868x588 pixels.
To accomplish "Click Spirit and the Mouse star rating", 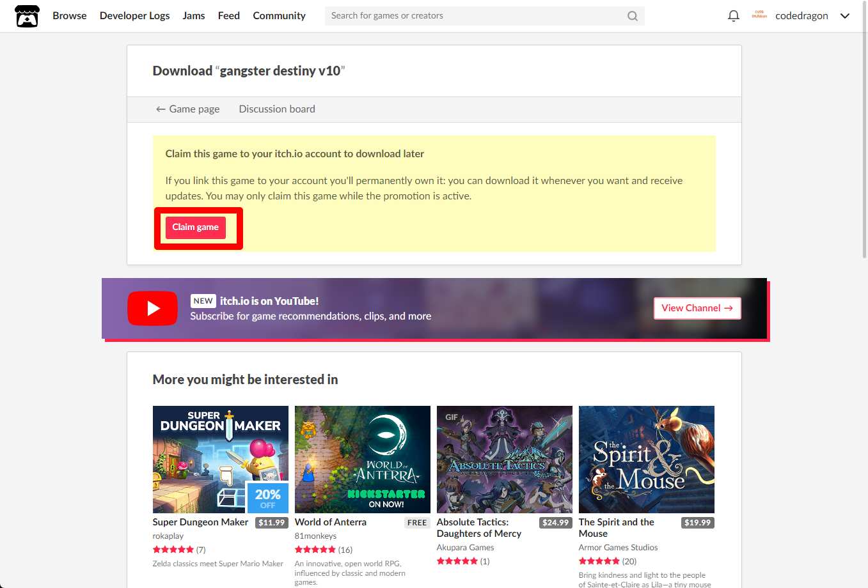I will pos(599,561).
